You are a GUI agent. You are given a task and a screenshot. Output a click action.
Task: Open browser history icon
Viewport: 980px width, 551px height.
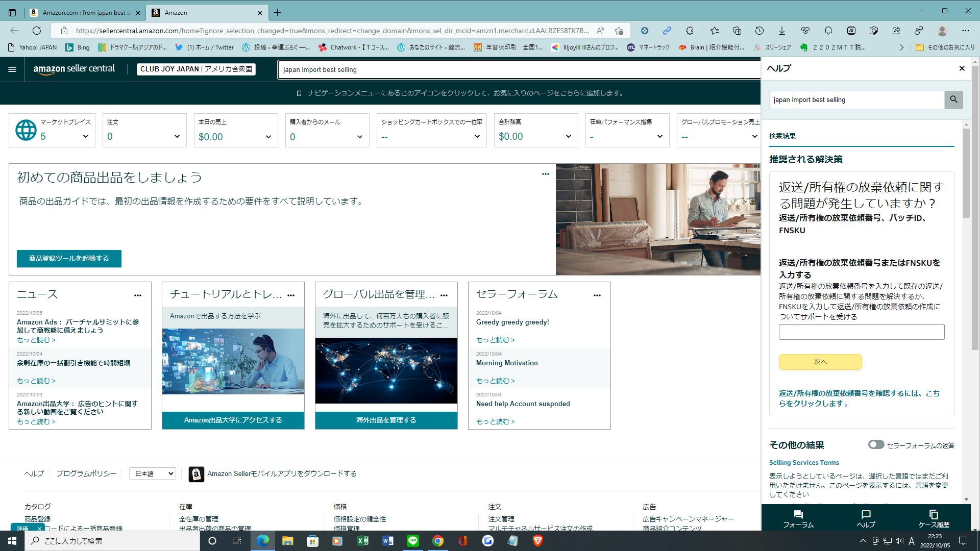pos(759,31)
